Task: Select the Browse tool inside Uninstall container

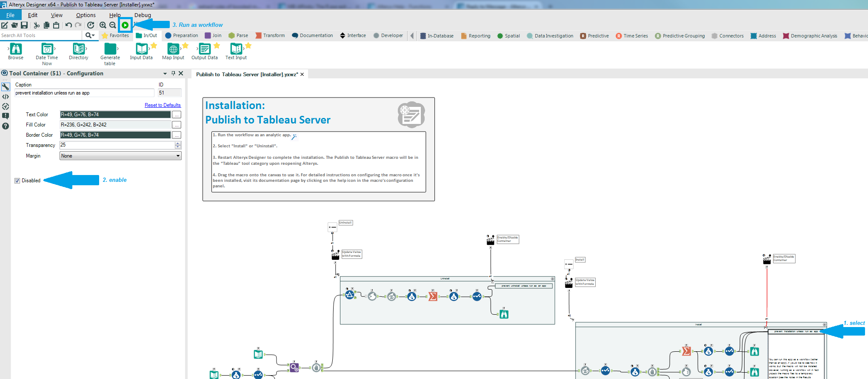Action: [x=504, y=314]
